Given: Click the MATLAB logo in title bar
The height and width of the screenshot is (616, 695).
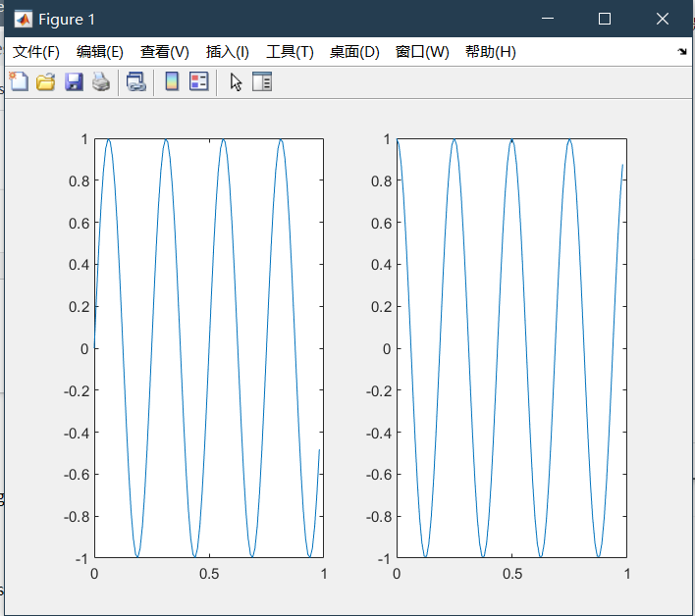Looking at the screenshot, I should click(x=23, y=19).
